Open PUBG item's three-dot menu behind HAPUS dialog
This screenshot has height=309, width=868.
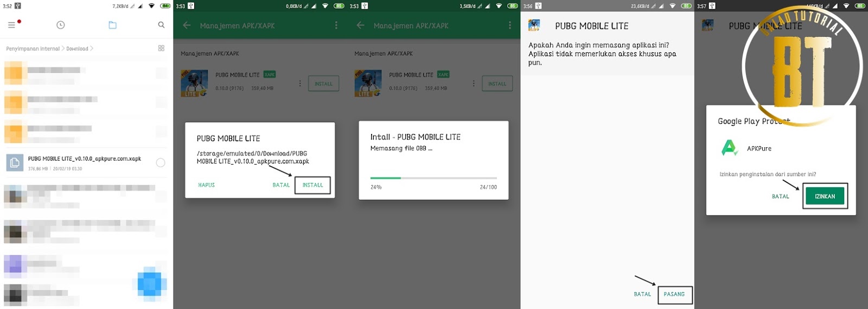(300, 84)
